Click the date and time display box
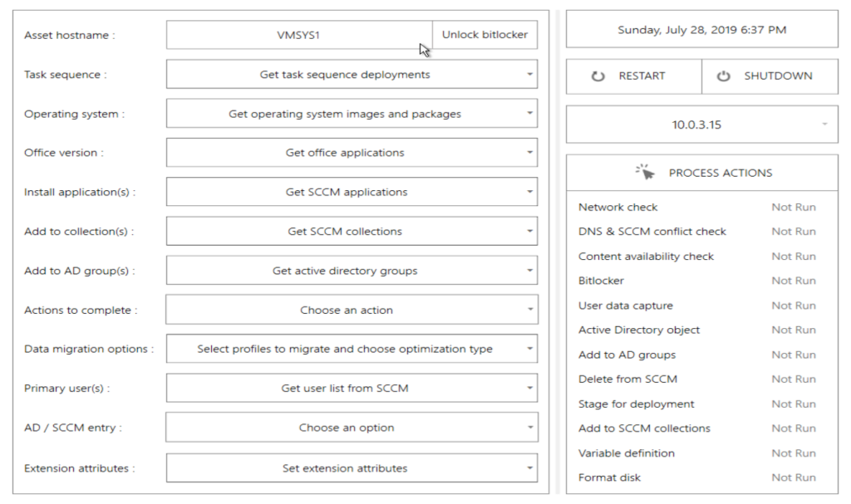851x504 pixels. 701,30
